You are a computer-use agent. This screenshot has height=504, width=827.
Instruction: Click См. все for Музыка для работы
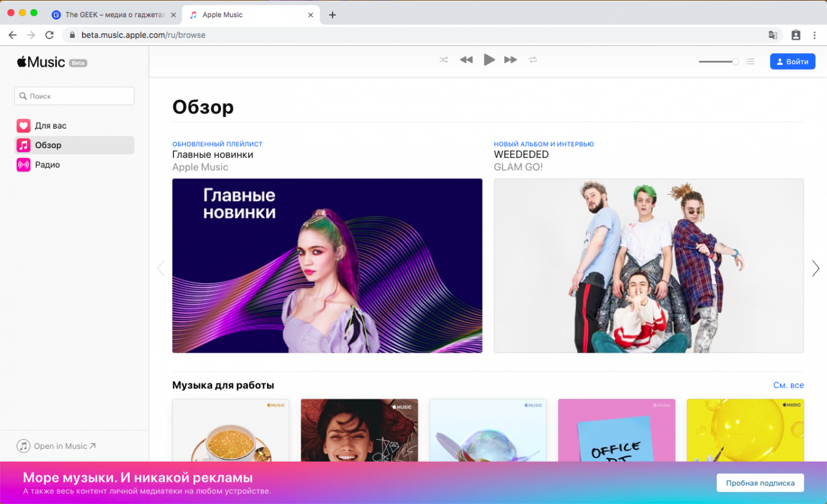tap(788, 385)
